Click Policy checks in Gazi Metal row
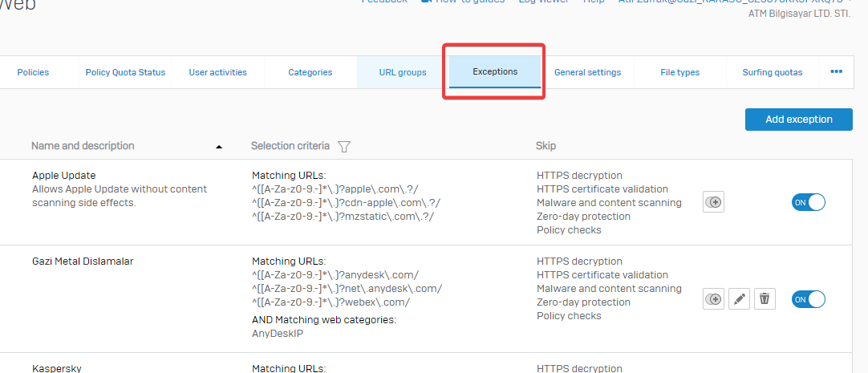This screenshot has height=373, width=868. pos(569,316)
